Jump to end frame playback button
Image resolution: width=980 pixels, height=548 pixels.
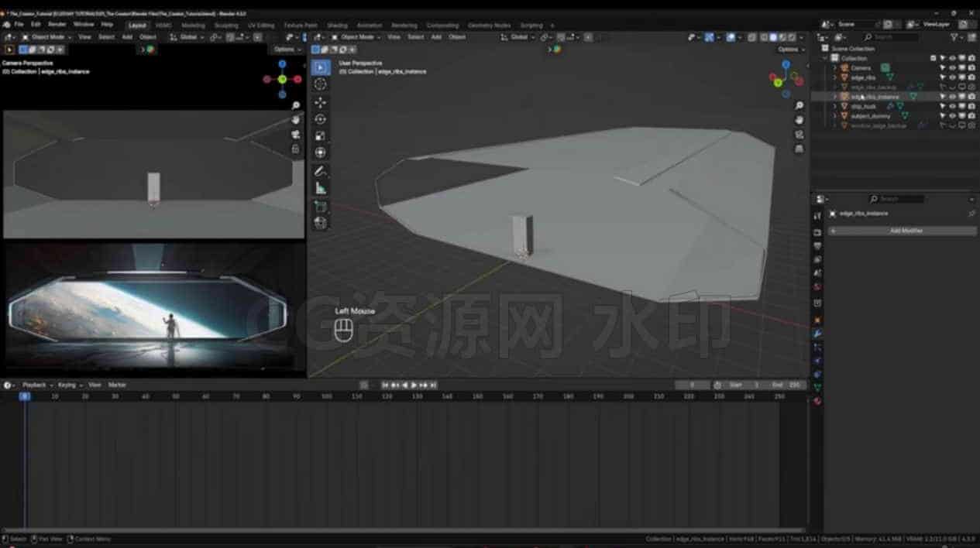click(x=433, y=385)
